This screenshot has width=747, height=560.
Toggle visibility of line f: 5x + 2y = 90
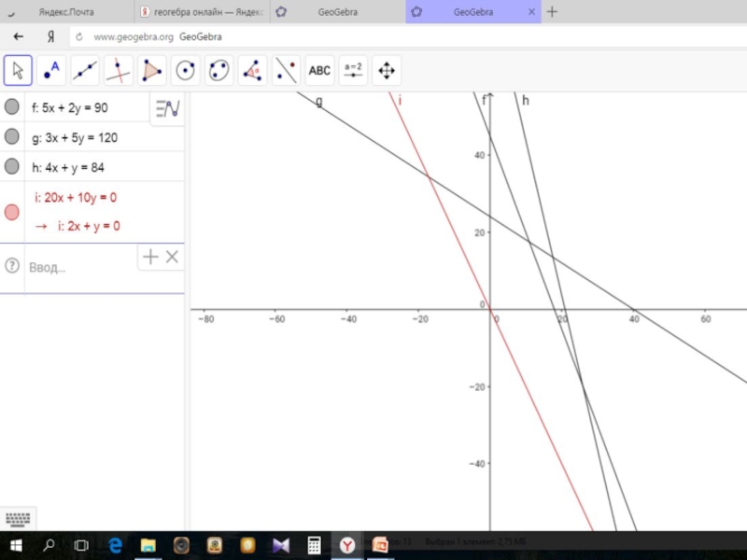point(12,107)
